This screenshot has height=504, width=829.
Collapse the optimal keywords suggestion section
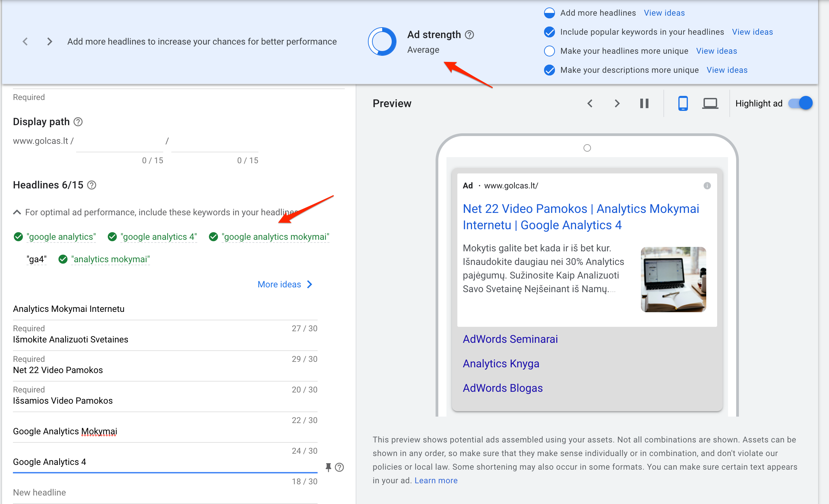pos(17,212)
